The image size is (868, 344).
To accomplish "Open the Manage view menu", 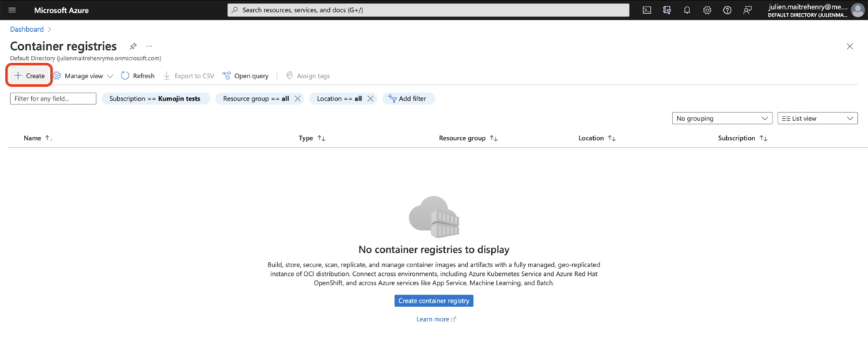I will tap(83, 75).
